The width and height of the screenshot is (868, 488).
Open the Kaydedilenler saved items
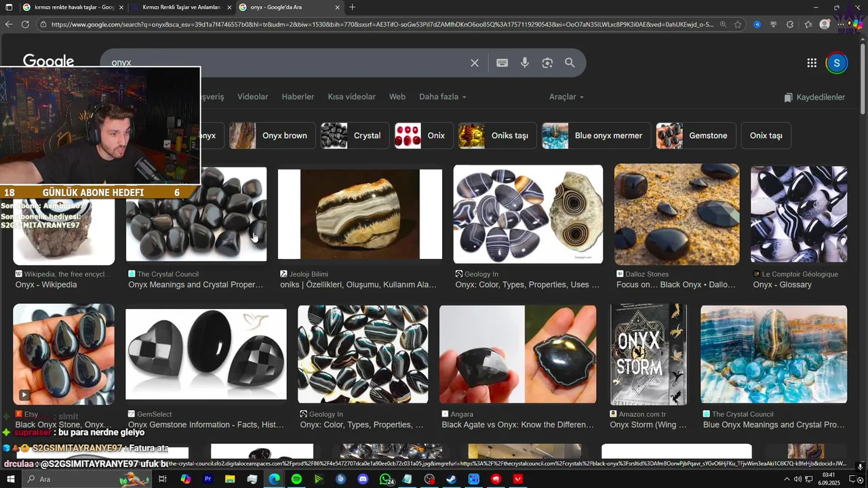point(814,98)
